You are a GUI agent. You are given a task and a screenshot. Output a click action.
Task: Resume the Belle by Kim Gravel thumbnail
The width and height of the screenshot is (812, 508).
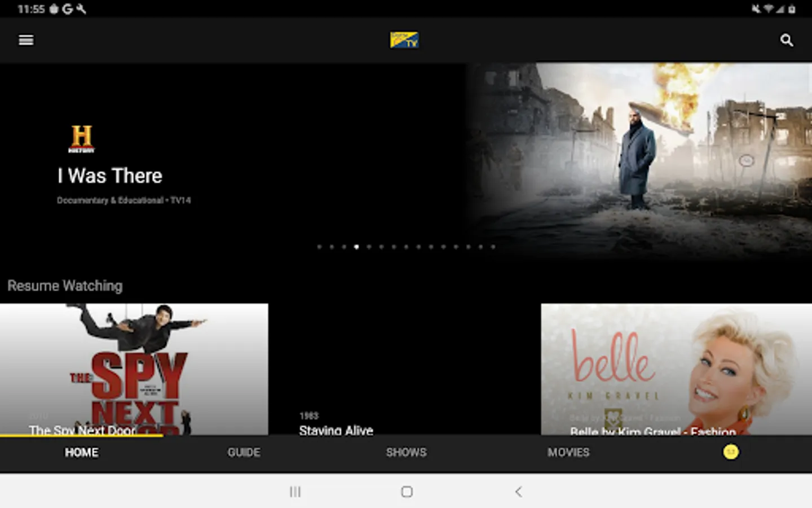pos(677,369)
